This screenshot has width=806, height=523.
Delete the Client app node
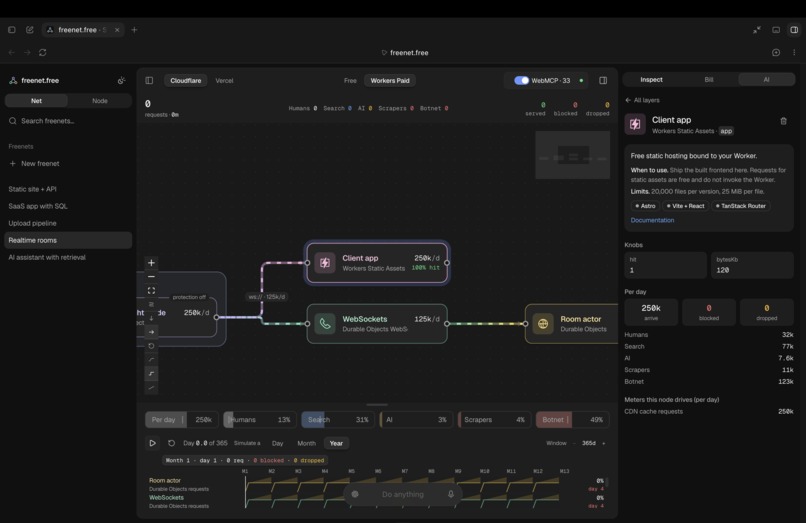(783, 121)
